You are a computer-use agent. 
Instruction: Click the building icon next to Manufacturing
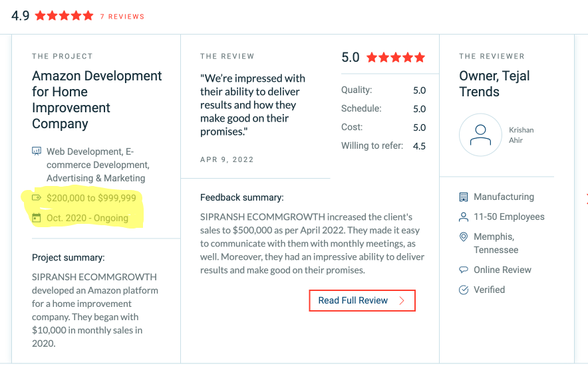pos(464,197)
